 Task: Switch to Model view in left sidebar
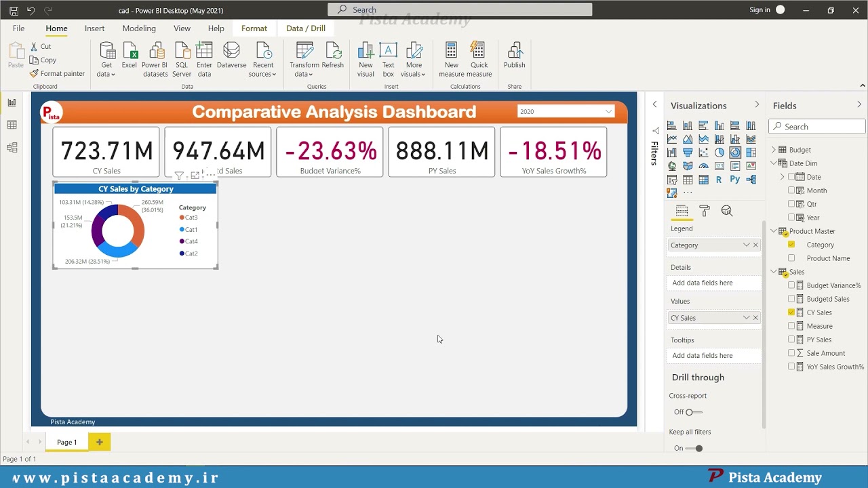[x=12, y=147]
